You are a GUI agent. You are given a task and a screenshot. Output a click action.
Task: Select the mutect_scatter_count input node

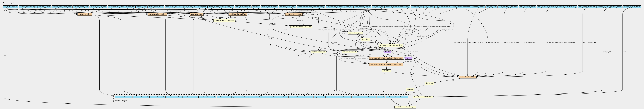116,7
